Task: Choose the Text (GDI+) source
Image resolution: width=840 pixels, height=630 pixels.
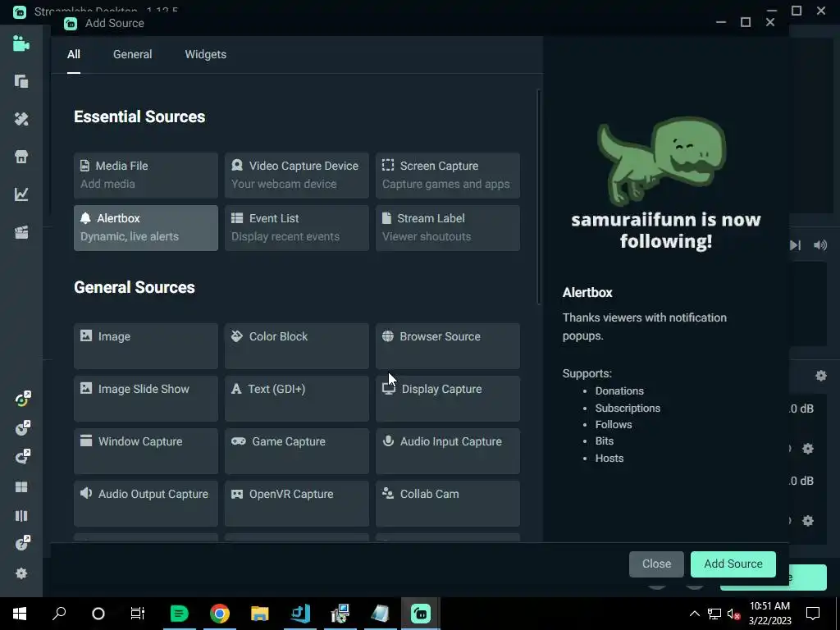Action: 297,398
